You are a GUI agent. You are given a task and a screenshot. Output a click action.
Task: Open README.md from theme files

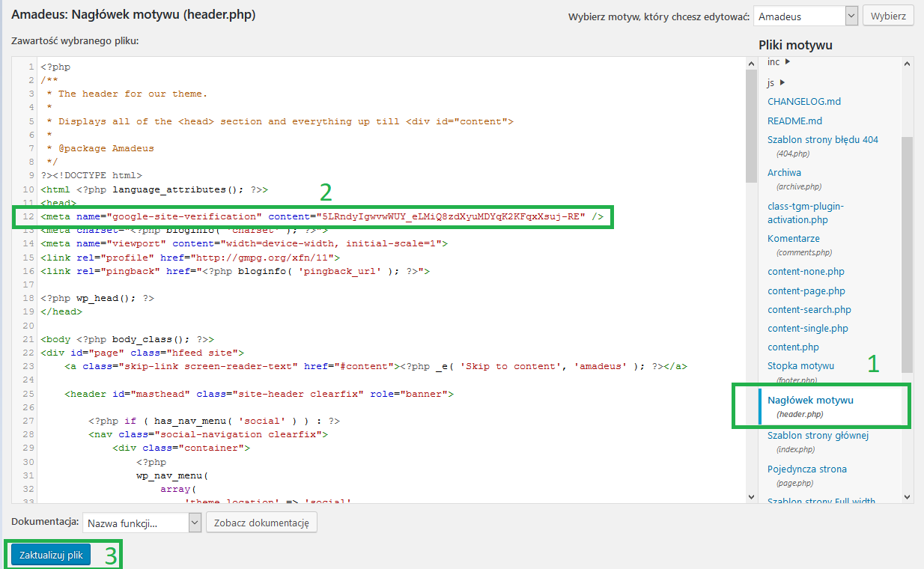[794, 121]
